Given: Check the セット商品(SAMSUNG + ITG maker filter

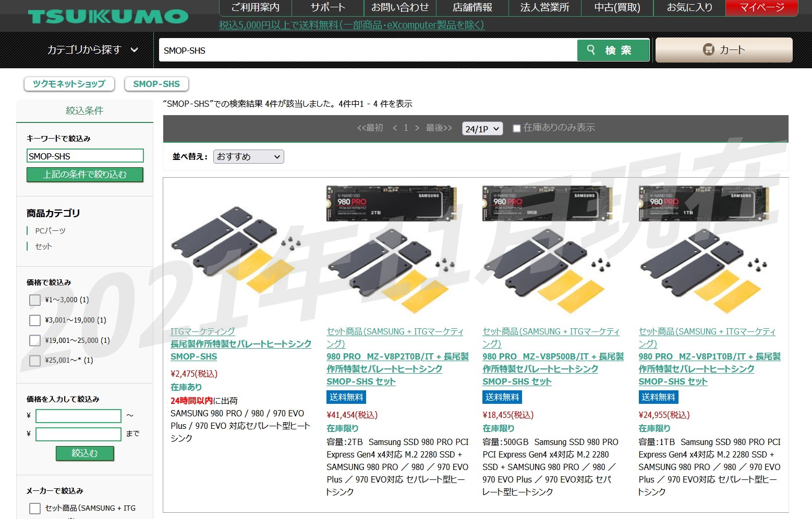Looking at the screenshot, I should point(35,509).
